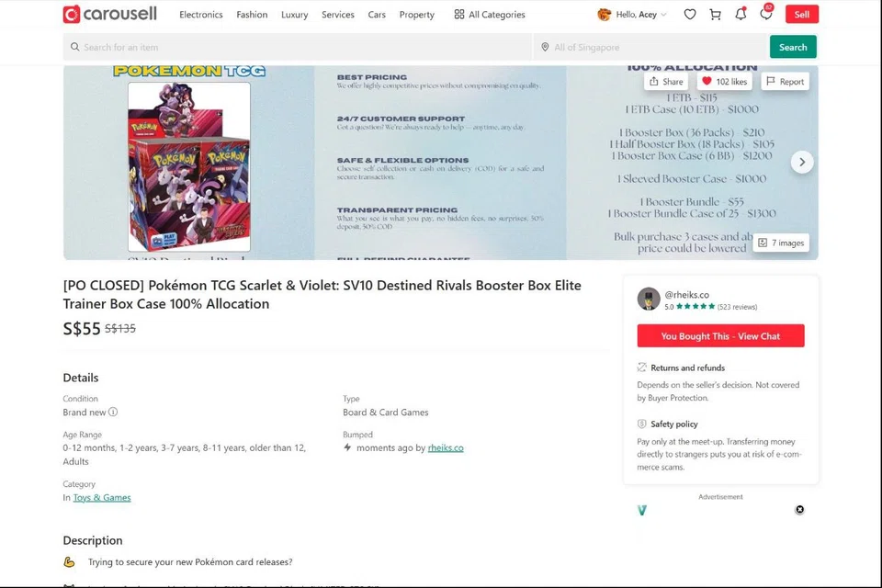Open the wishlist heart icon in header
882x588 pixels.
690,15
